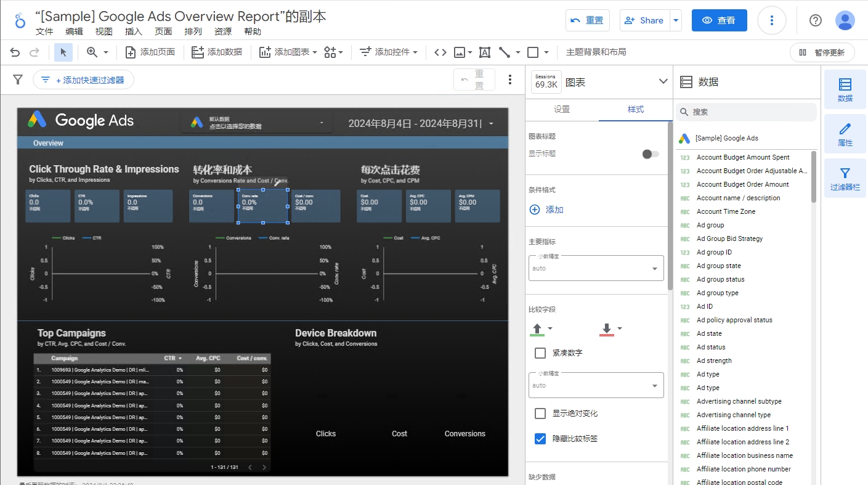
Task: Toggle the 显示标题 switch
Action: click(x=651, y=154)
